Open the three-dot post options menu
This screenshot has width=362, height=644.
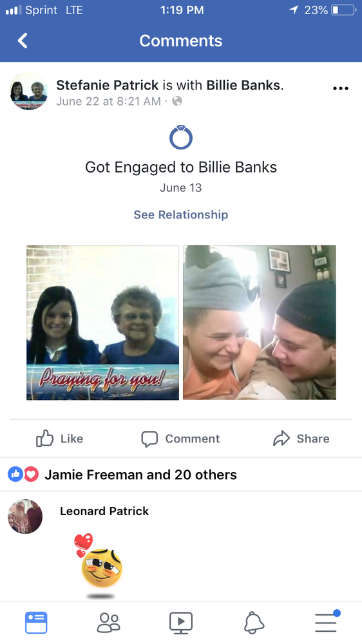pos(341,88)
